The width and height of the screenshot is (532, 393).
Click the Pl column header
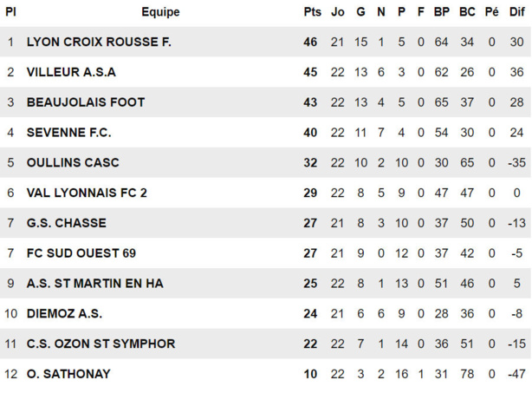coord(10,12)
